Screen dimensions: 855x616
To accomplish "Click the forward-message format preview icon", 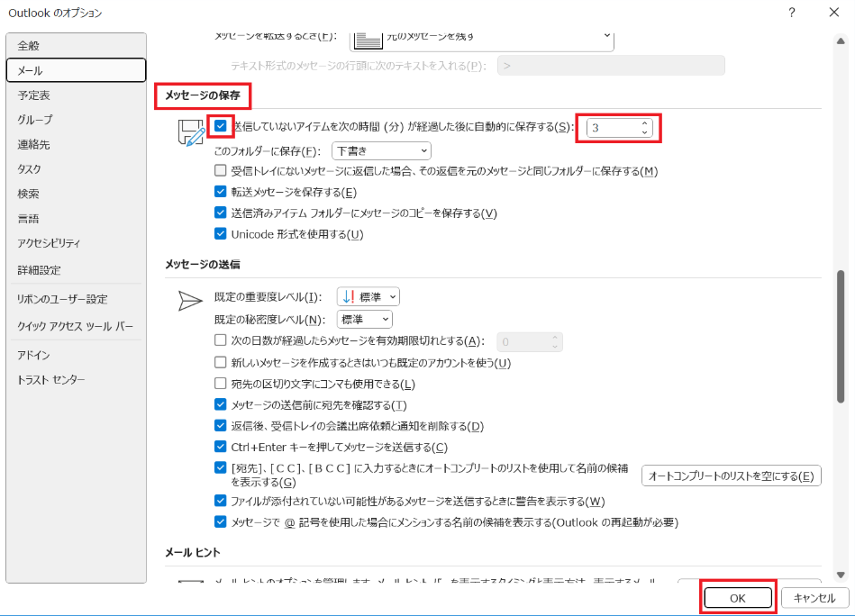I will [x=368, y=40].
